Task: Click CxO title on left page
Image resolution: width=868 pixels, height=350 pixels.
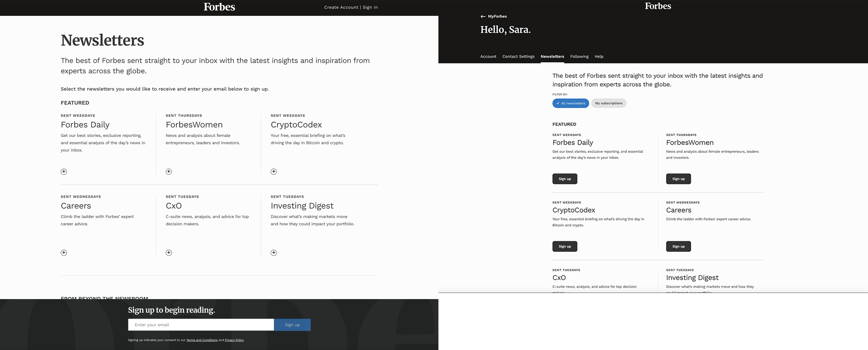Action: (x=174, y=206)
